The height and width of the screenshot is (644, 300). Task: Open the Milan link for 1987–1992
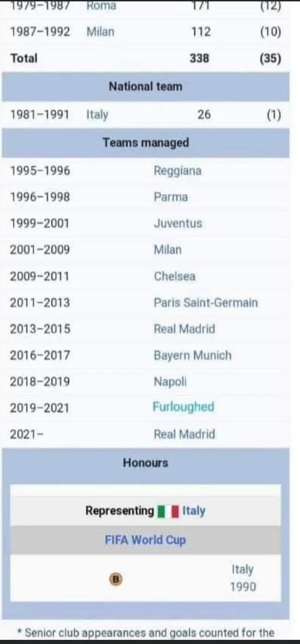pos(100,32)
